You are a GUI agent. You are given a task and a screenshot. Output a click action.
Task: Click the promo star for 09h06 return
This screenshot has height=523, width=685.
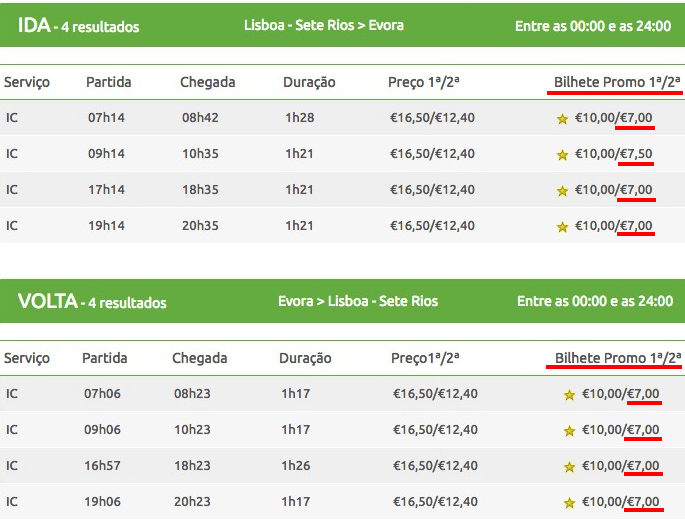[x=569, y=431]
